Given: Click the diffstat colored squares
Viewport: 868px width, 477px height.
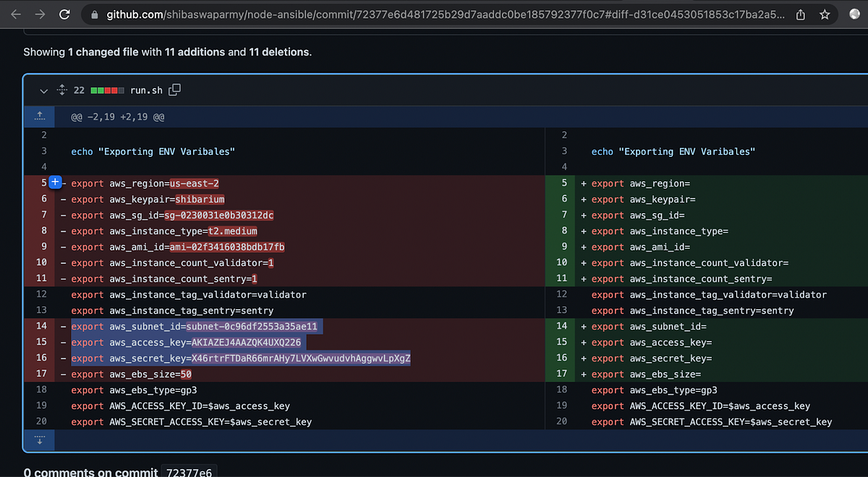Looking at the screenshot, I should point(107,91).
